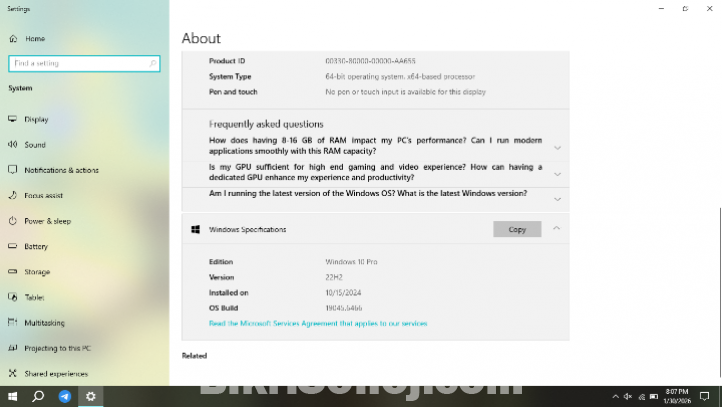Click the Home icon in Settings sidebar

click(x=13, y=39)
